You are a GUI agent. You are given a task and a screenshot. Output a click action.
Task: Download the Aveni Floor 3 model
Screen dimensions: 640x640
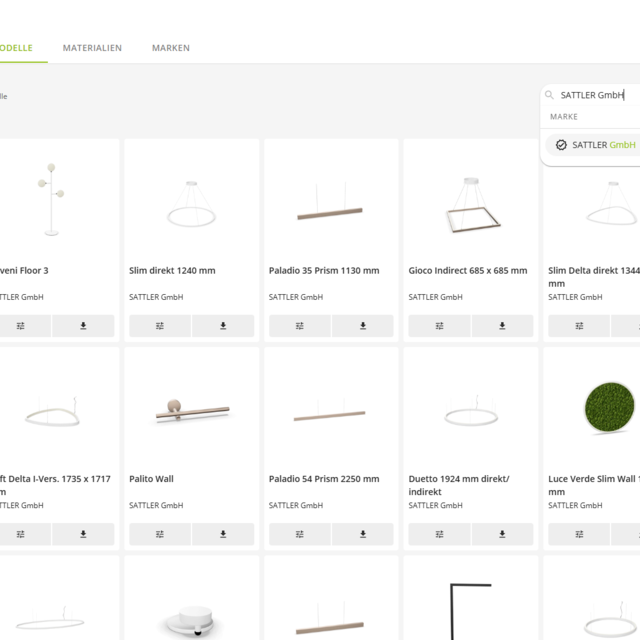click(x=83, y=326)
